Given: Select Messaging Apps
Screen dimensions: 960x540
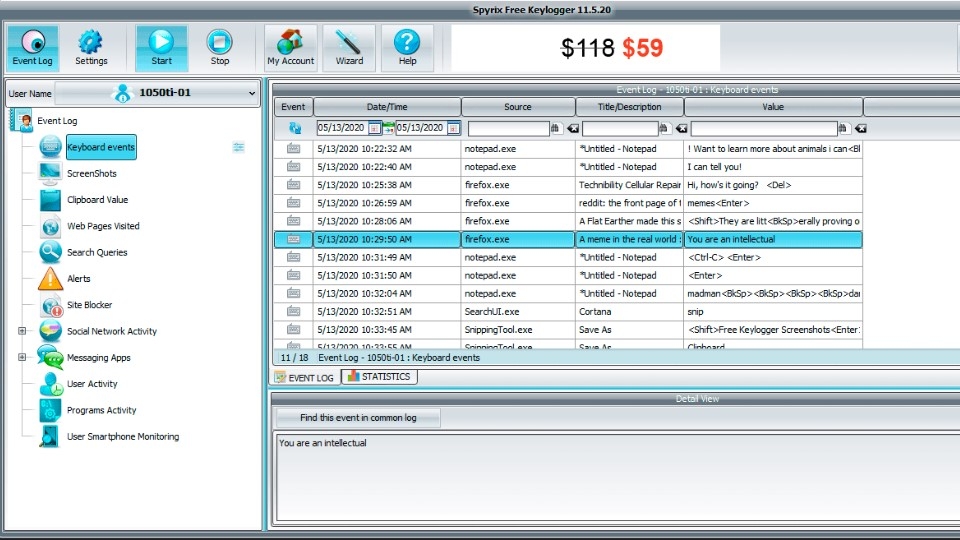Looking at the screenshot, I should [99, 358].
